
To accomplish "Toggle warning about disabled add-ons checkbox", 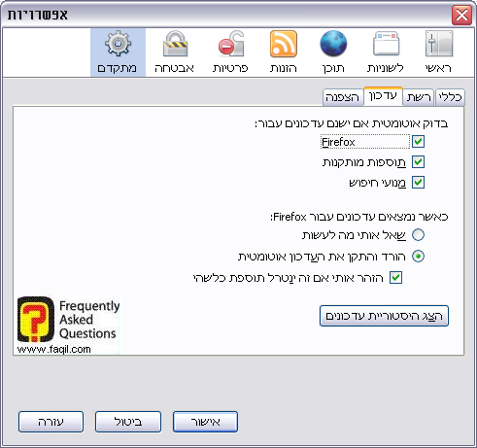I will pos(395,278).
